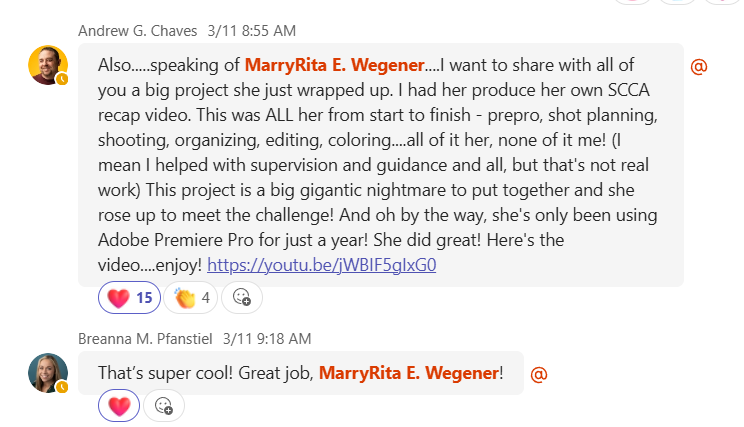Toggle the clapping hands reaction with 4
Screen dimensions: 744x427
pos(192,297)
